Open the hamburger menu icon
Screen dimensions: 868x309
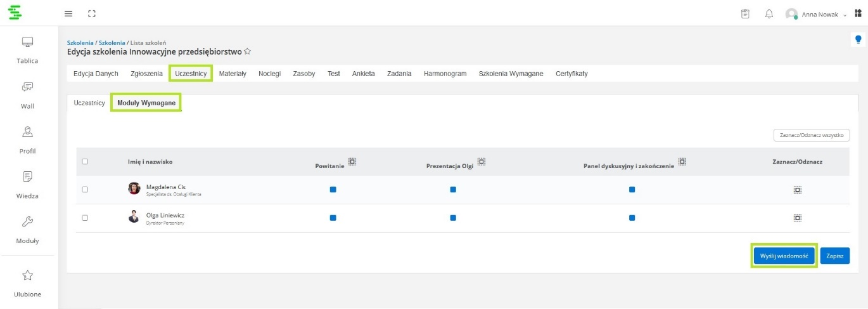pyautogui.click(x=68, y=13)
